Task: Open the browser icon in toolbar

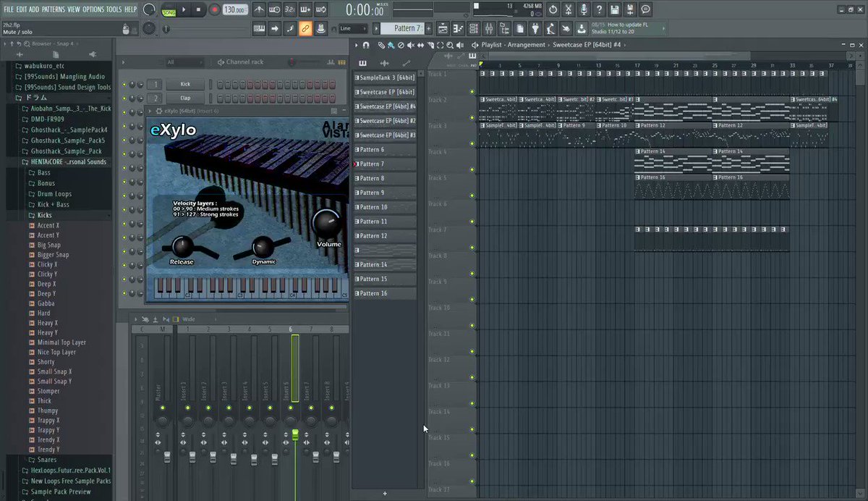Action: tap(505, 28)
